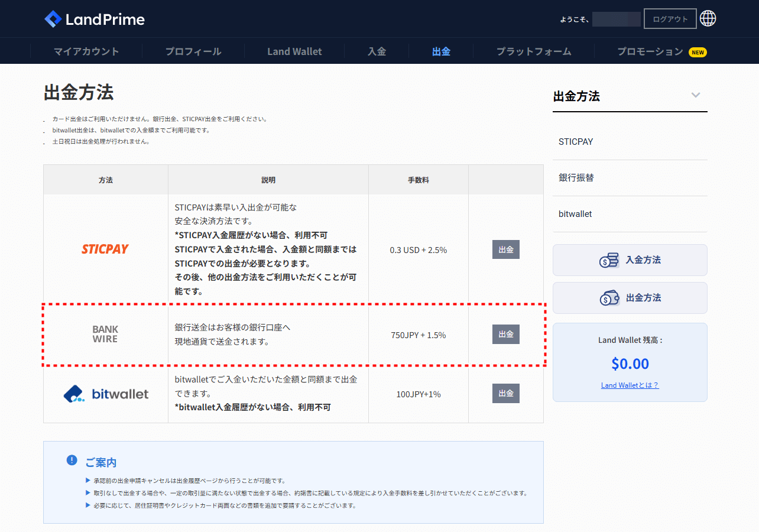
Task: Open the Land Walletとは？ link
Action: click(x=630, y=385)
